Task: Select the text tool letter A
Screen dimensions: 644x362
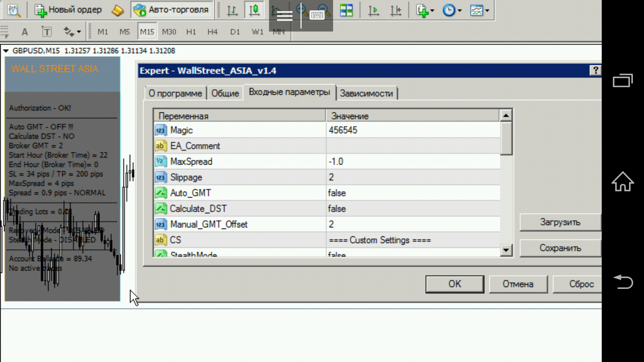Action: point(24,32)
